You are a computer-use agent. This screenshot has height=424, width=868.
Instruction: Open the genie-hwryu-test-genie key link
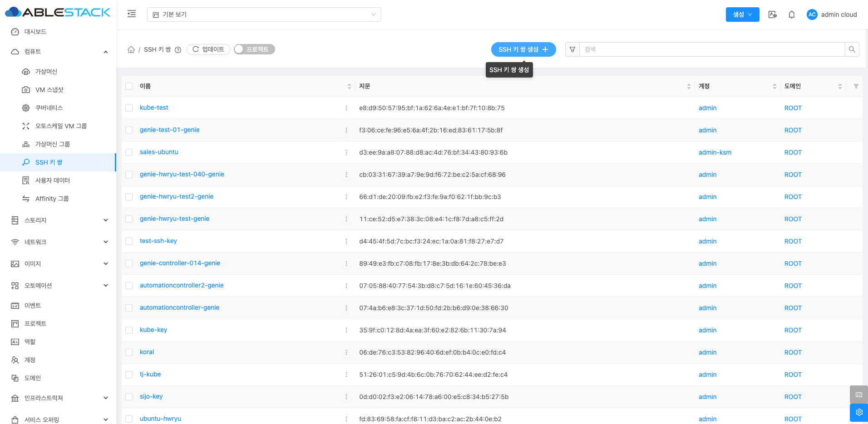174,219
